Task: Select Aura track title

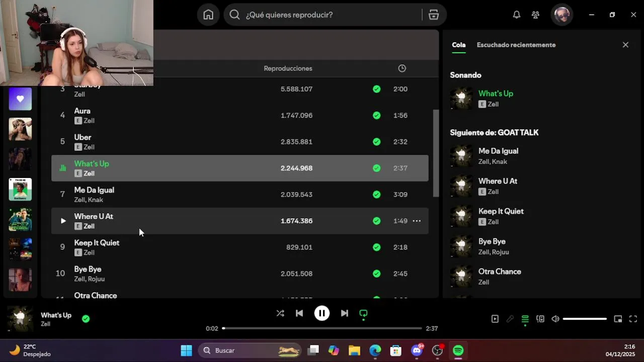Action: coord(82,111)
